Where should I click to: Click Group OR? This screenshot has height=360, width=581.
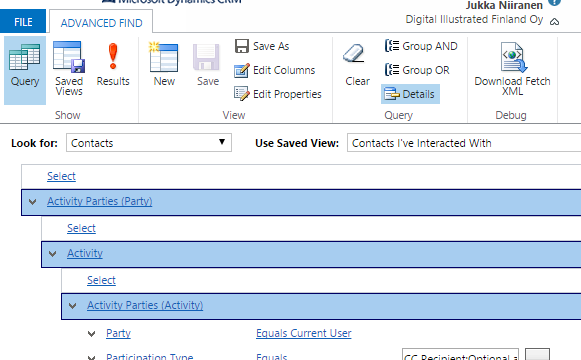[x=417, y=70]
